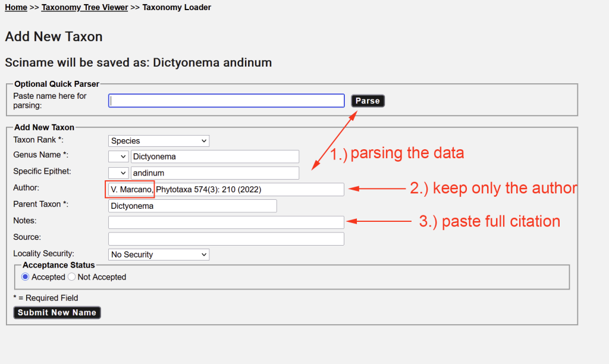
Task: Select the Accepted radio button
Action: (x=26, y=277)
